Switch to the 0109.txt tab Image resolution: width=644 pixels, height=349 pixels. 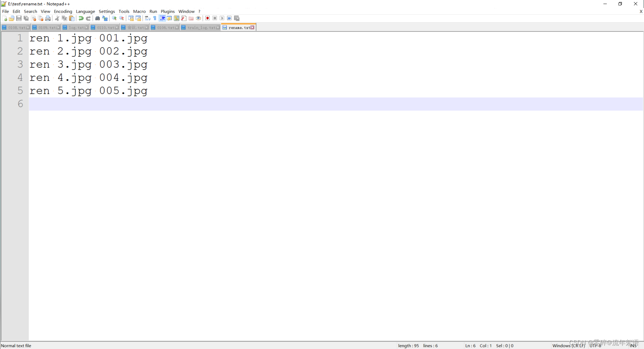tap(46, 28)
